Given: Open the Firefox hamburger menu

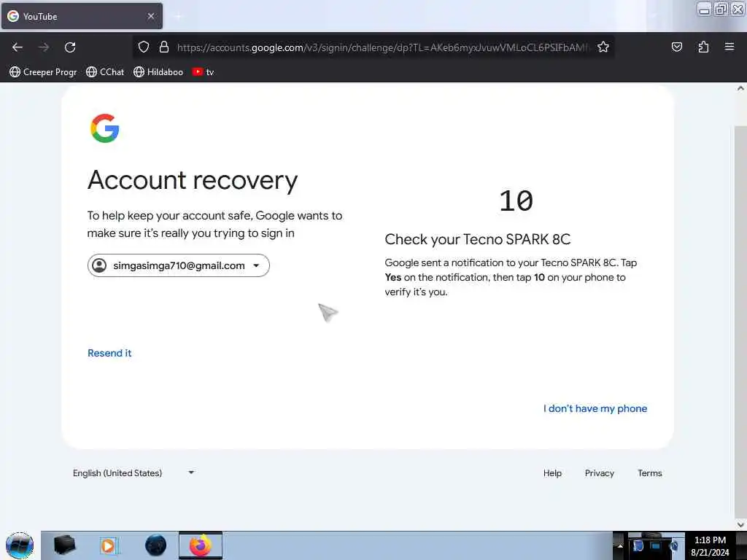Looking at the screenshot, I should tap(729, 47).
